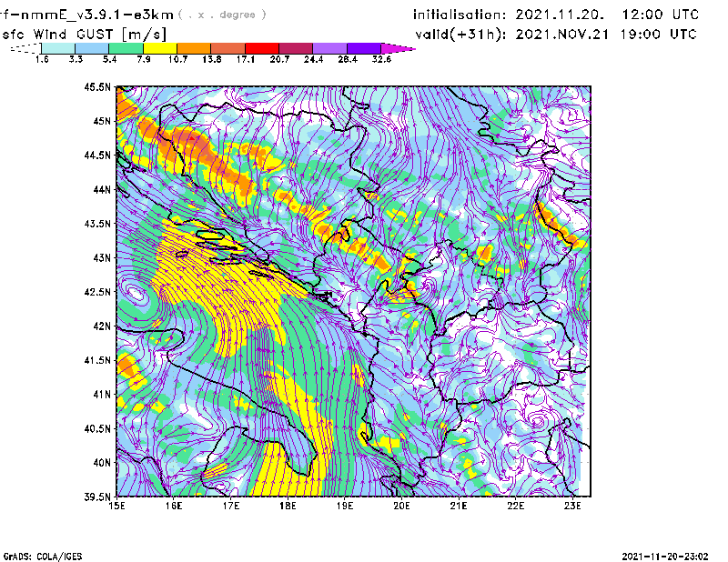Image resolution: width=728 pixels, height=562 pixels.
Task: Click the yellow legend swatch
Action: click(160, 48)
